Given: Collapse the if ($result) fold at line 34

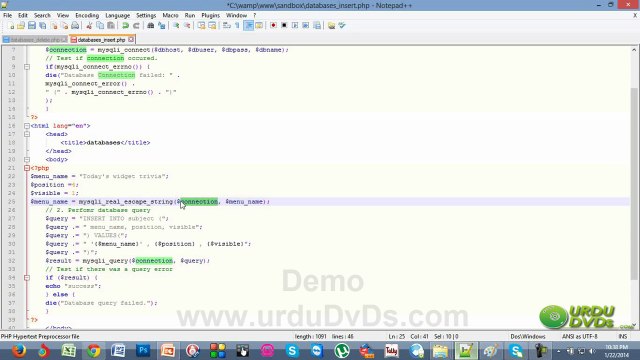Looking at the screenshot, I should coord(27,278).
